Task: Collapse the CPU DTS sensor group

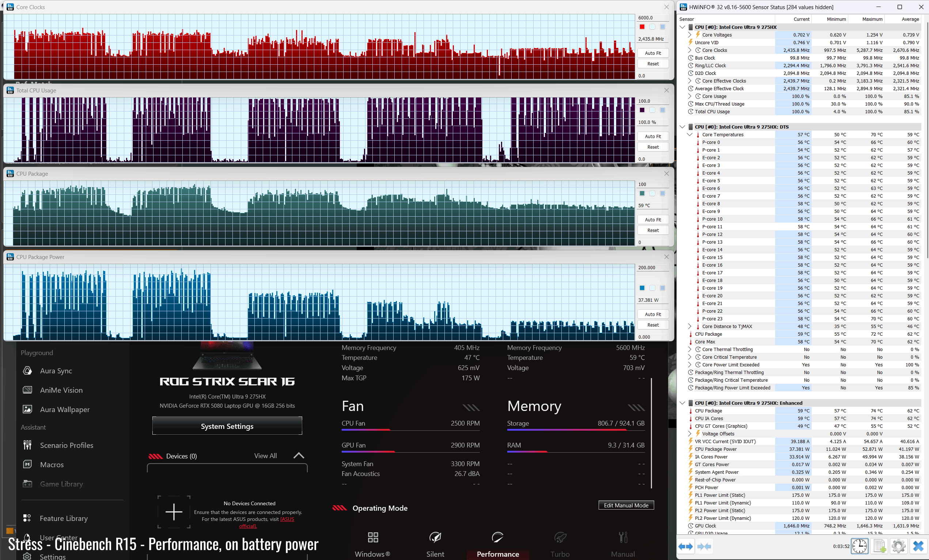Action: pos(682,127)
